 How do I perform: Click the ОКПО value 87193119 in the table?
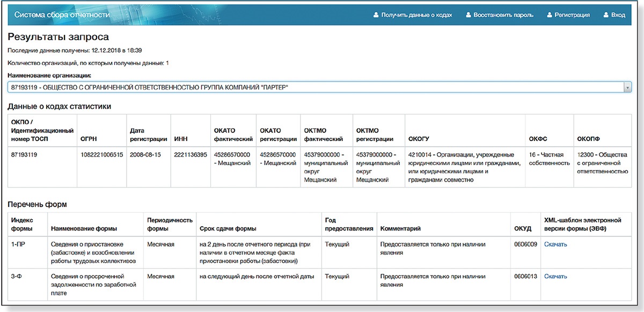[24, 154]
